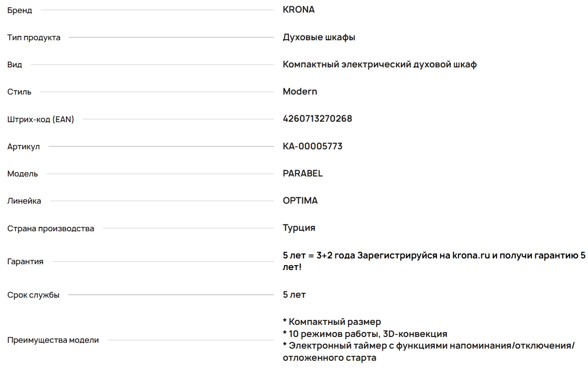This screenshot has width=588, height=368.
Task: Click the article number KA-00005773
Action: (x=313, y=146)
